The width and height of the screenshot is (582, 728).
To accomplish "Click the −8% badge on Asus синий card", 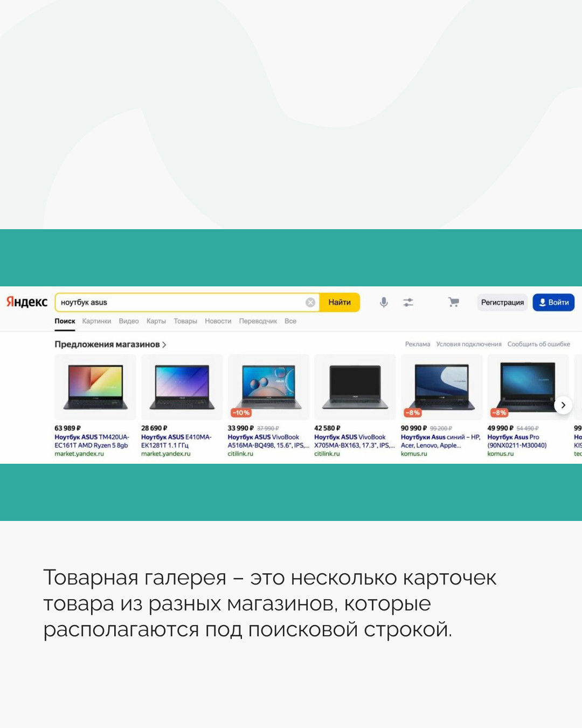I will 413,413.
